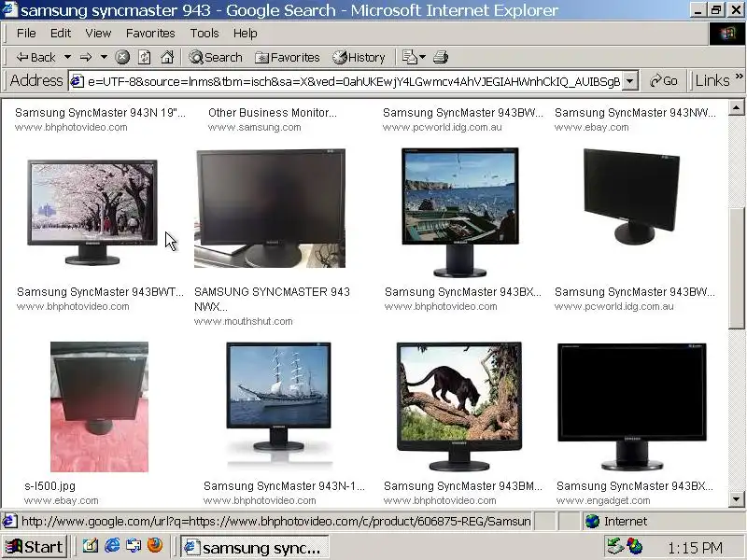Open cherry blossom monitor thumbnail
Image resolution: width=747 pixels, height=560 pixels.
tap(92, 213)
